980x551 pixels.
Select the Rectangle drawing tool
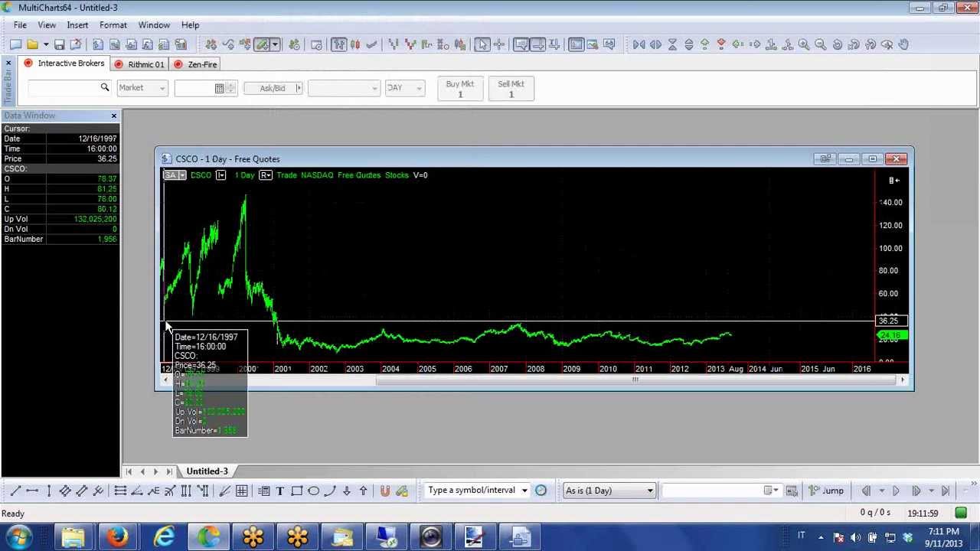297,491
